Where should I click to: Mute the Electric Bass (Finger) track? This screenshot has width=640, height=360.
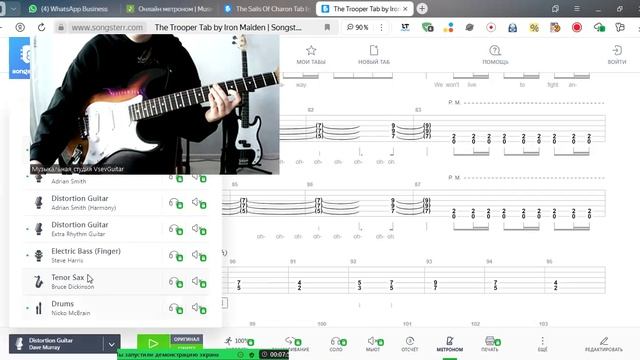click(199, 256)
